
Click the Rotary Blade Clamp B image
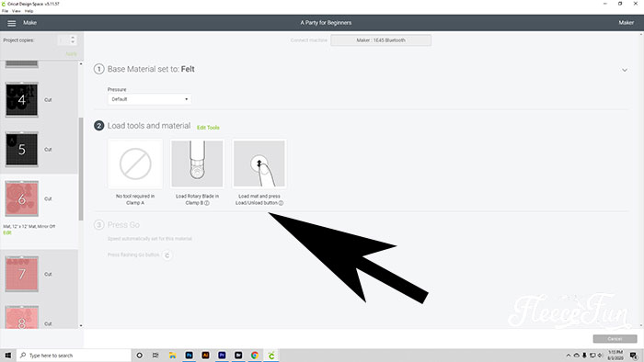tap(197, 164)
